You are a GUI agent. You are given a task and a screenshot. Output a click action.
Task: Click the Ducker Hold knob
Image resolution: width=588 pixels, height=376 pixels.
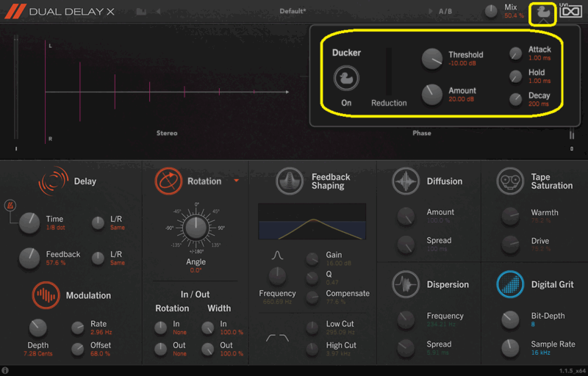click(516, 76)
